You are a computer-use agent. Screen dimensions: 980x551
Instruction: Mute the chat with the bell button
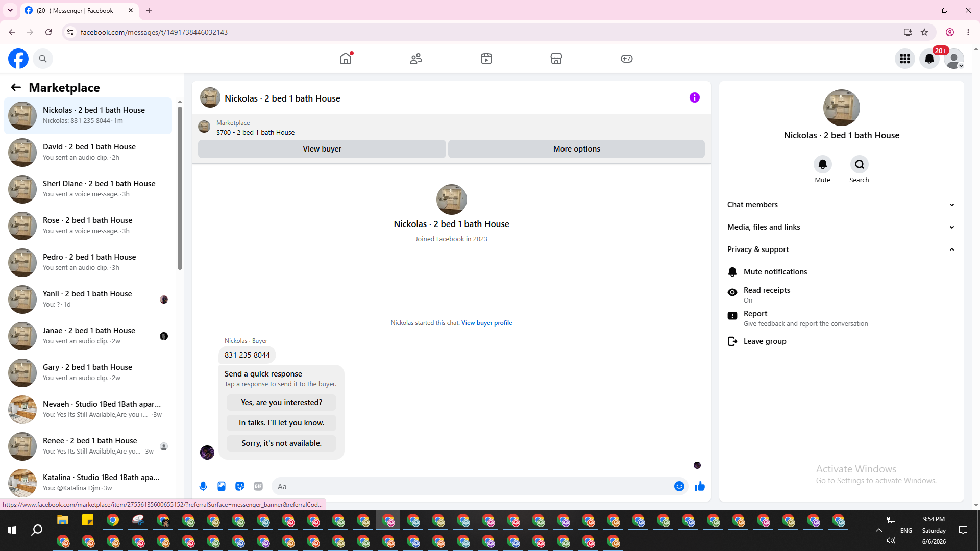pyautogui.click(x=823, y=164)
